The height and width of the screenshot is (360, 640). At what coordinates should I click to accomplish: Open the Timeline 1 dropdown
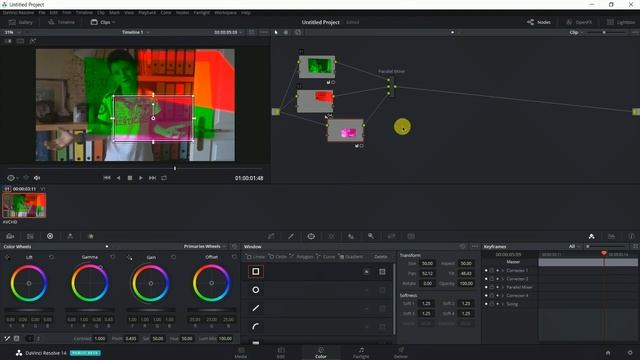coord(136,32)
